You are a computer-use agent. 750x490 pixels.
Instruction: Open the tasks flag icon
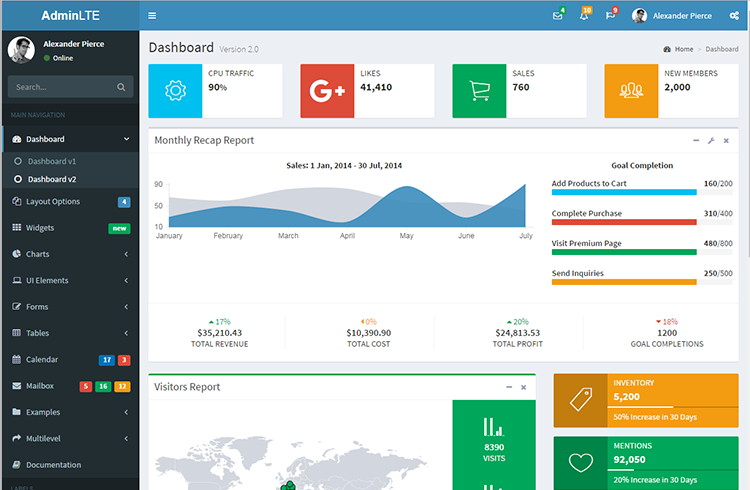coord(610,16)
